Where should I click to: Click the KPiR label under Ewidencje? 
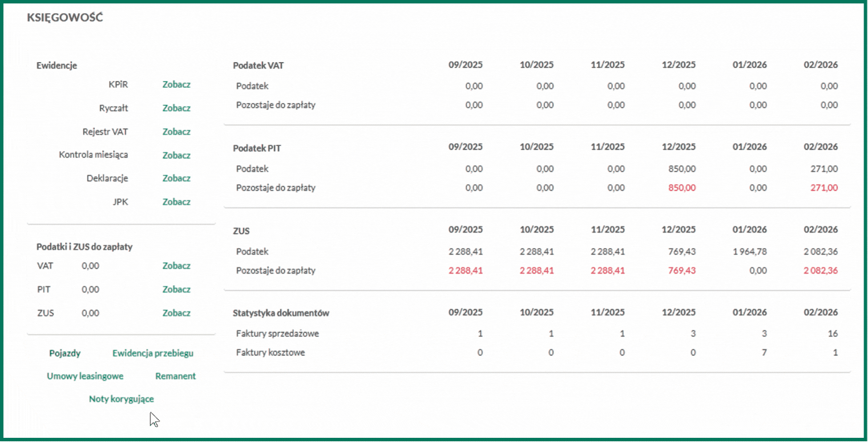tap(118, 84)
